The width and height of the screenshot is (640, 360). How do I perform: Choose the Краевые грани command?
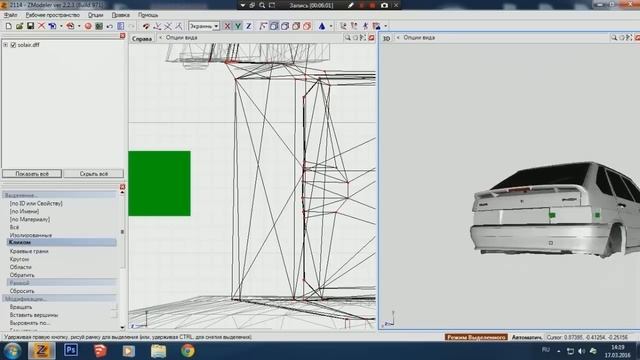(29, 251)
